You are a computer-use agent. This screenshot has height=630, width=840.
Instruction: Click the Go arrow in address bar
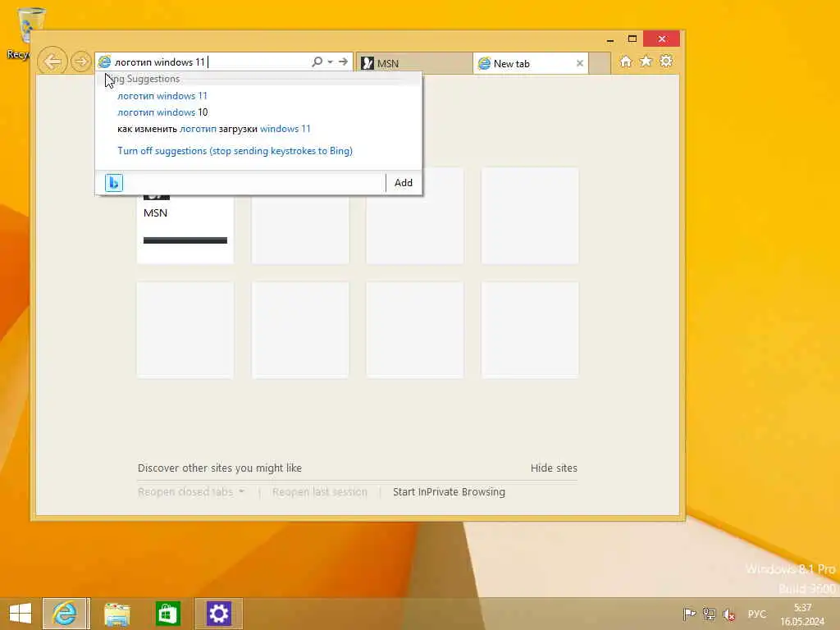click(344, 62)
